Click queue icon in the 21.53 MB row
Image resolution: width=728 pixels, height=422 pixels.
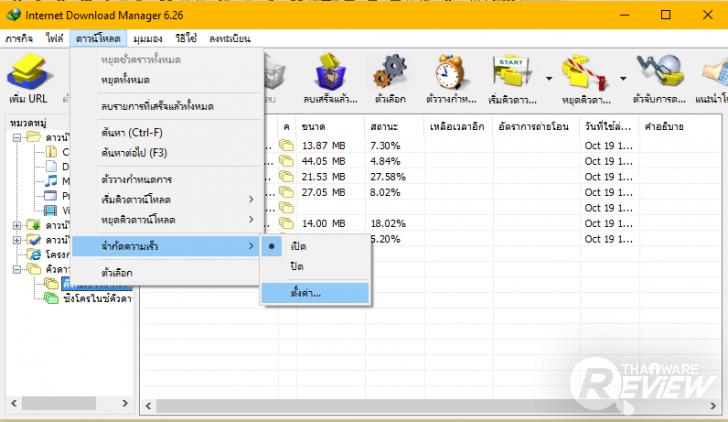coord(286,176)
